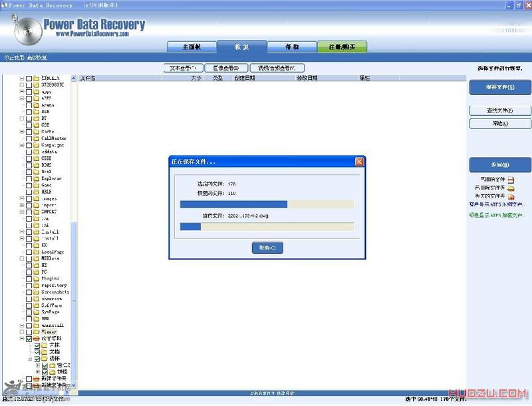Open the 主面板 tab

coord(192,47)
